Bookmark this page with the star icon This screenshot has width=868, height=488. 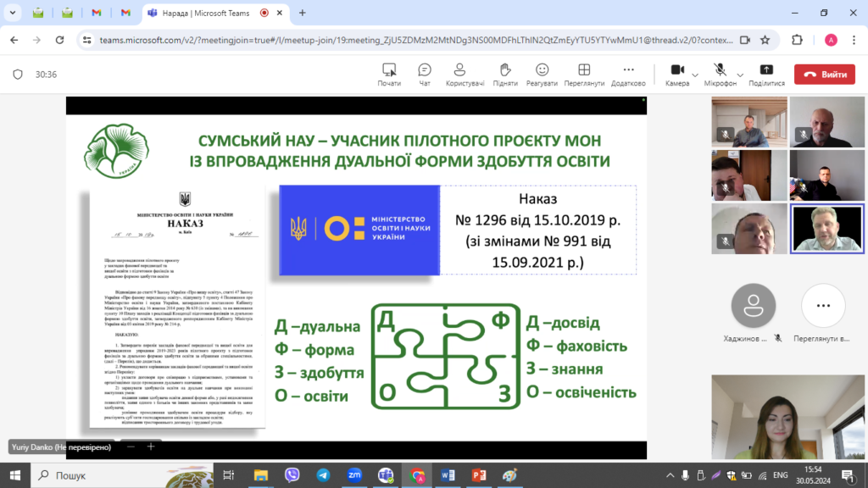(765, 40)
